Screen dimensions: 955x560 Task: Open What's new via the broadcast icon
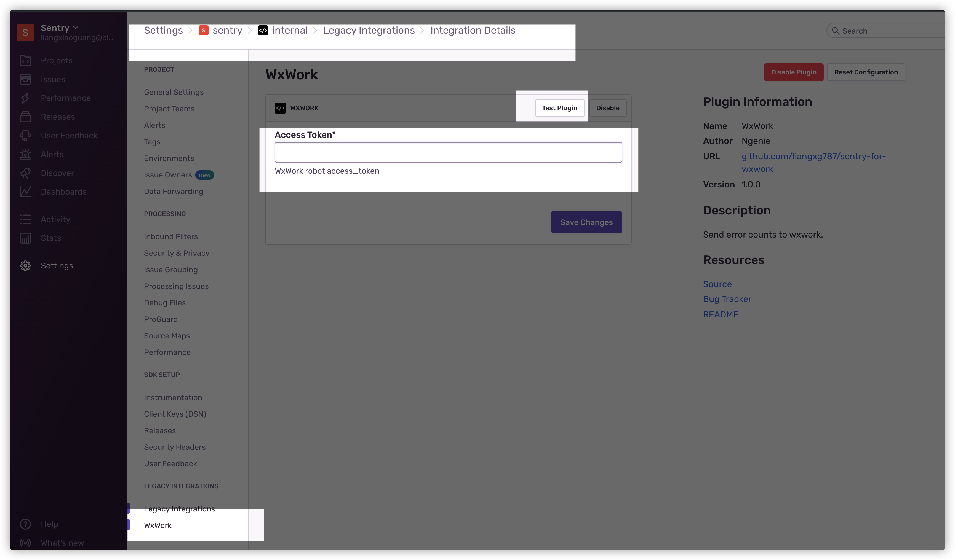coord(25,543)
